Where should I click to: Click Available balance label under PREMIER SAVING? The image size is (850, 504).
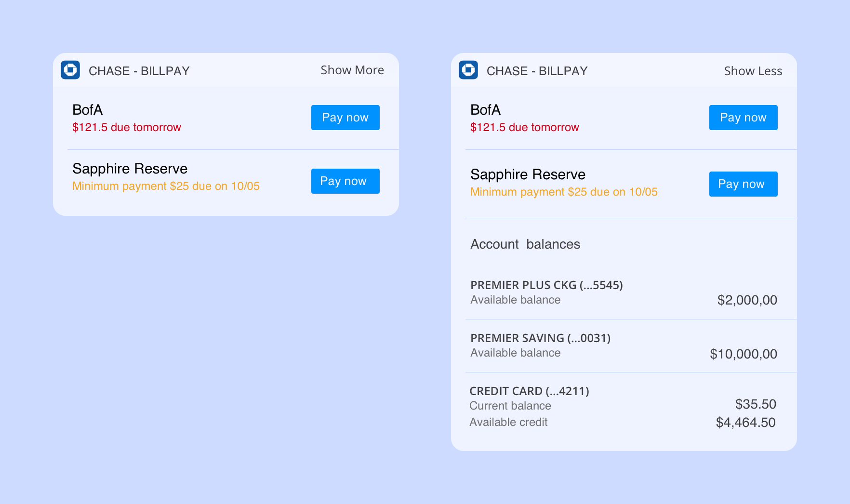click(515, 353)
